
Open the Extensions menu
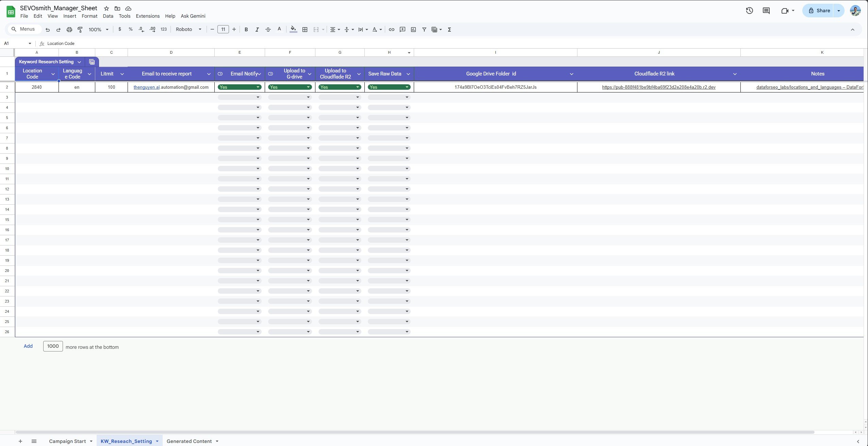147,16
